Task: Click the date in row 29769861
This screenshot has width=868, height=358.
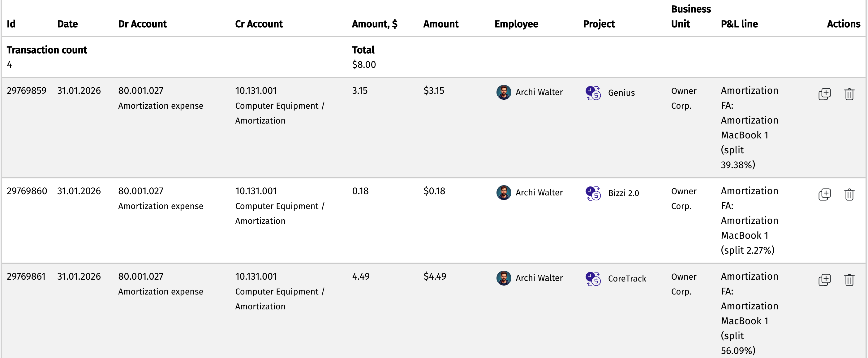Action: tap(79, 277)
